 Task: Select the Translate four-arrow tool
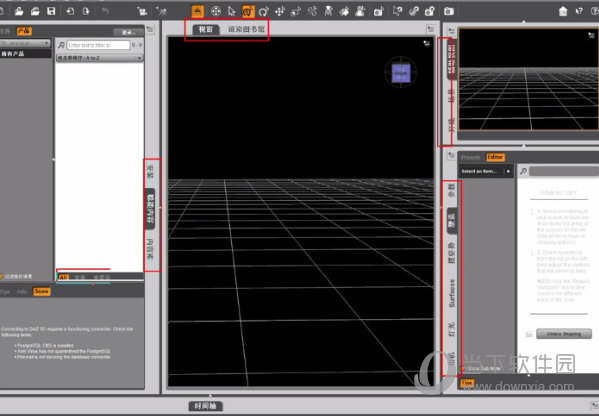[x=280, y=11]
